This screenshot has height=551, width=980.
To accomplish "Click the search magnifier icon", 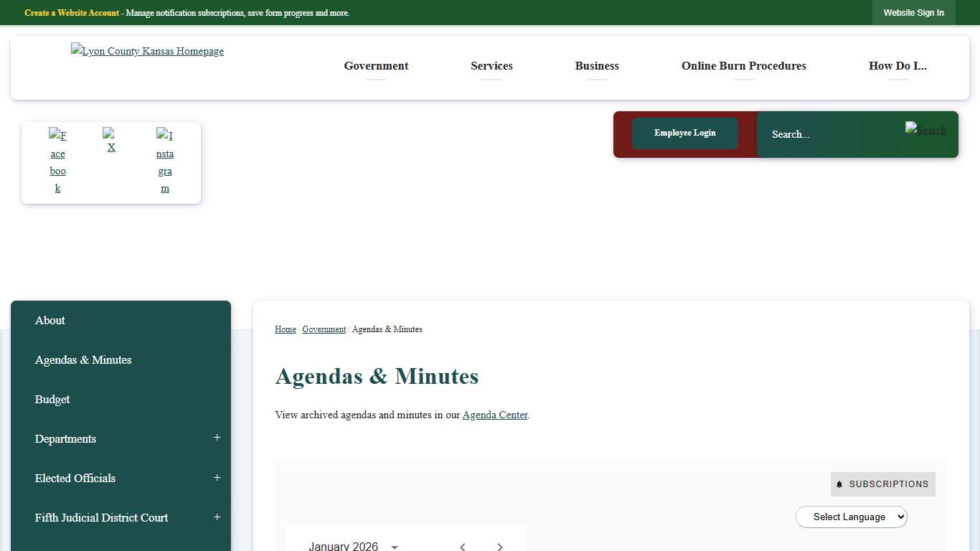I will [x=925, y=130].
